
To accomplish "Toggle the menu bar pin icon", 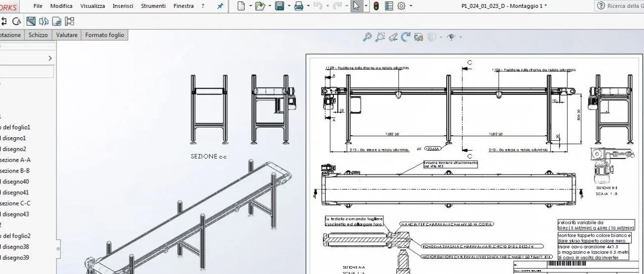I will [x=220, y=6].
